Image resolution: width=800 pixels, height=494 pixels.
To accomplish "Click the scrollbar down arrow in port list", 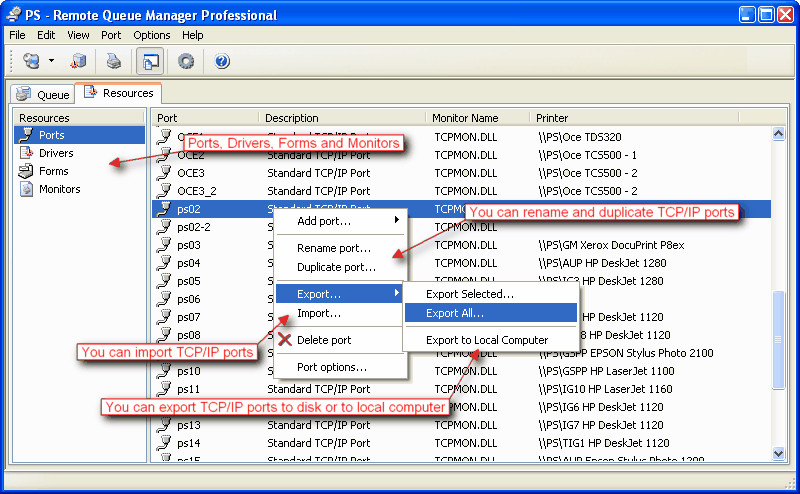I will (x=779, y=453).
